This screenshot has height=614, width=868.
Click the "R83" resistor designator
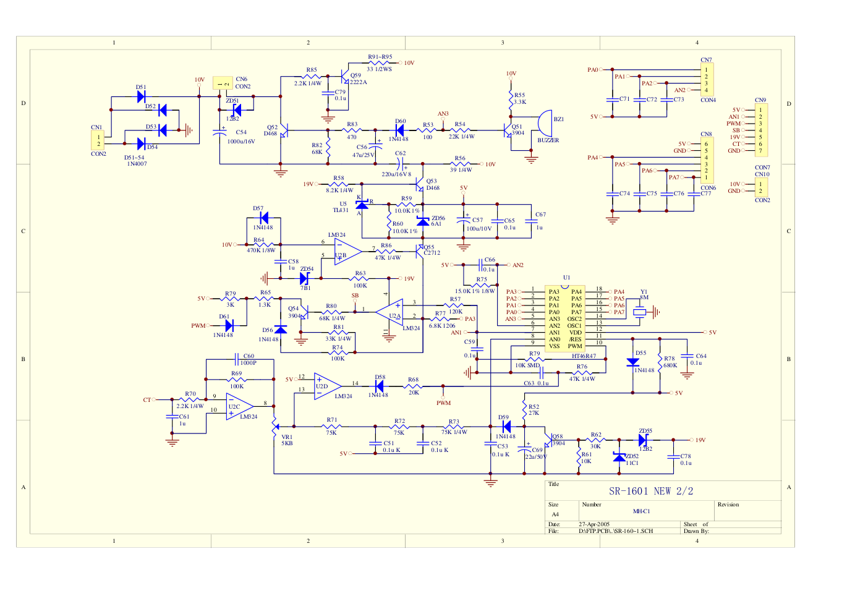[x=352, y=124]
